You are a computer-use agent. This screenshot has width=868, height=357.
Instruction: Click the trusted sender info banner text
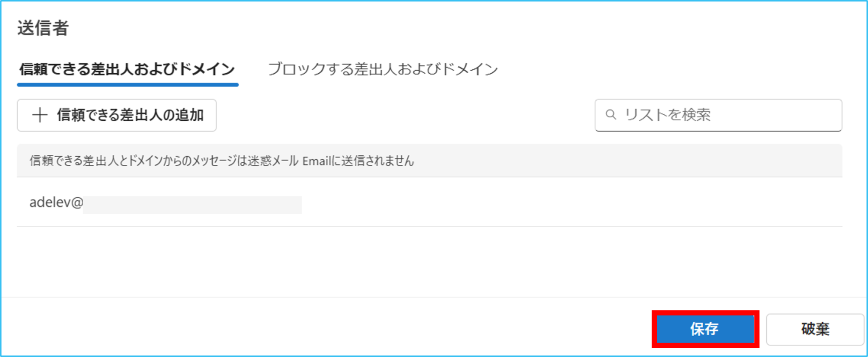pyautogui.click(x=222, y=161)
